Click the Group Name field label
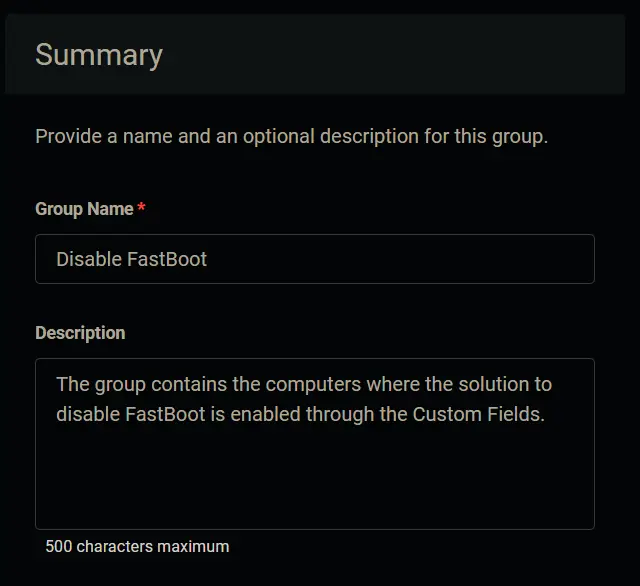640x586 pixels. tap(84, 209)
